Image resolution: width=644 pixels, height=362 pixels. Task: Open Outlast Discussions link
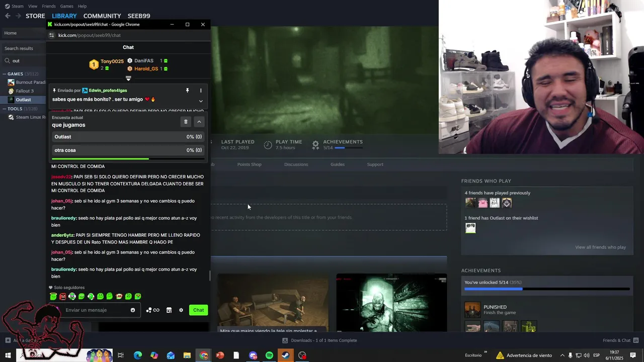(296, 164)
